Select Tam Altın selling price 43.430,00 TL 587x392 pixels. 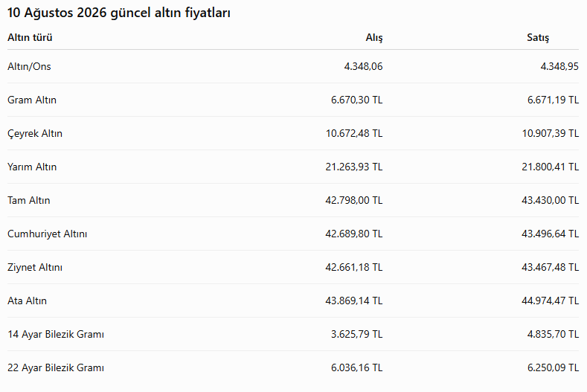[551, 200]
